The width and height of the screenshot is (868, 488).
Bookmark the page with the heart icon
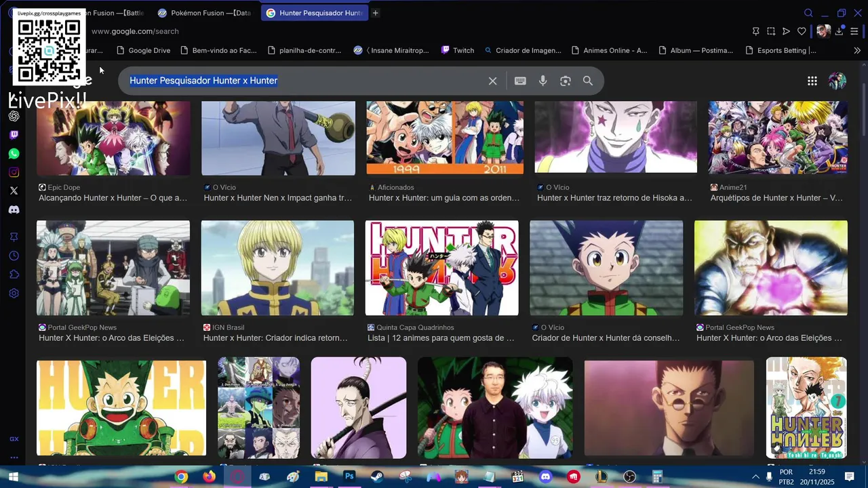click(802, 31)
